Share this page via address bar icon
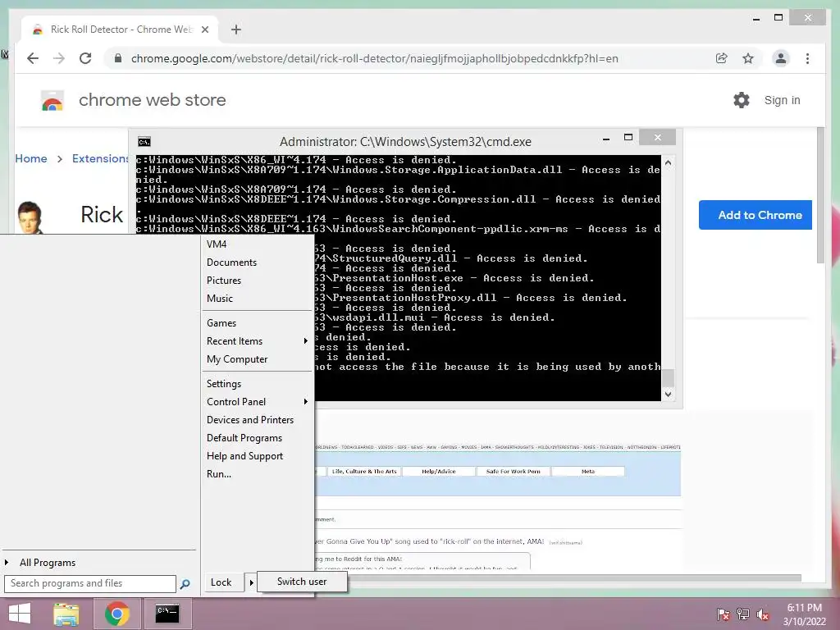The image size is (840, 630). click(722, 58)
